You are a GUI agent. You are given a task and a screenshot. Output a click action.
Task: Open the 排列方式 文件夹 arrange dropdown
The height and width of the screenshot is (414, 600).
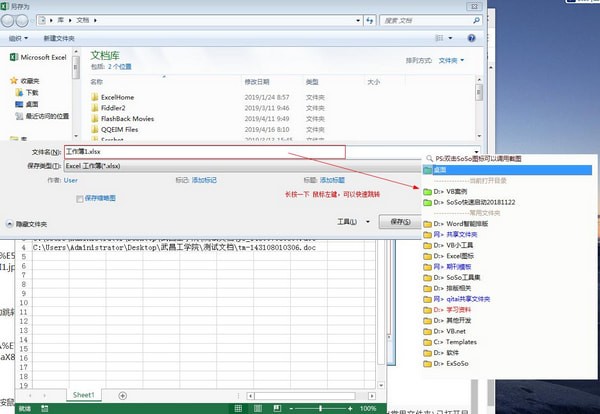[451, 60]
